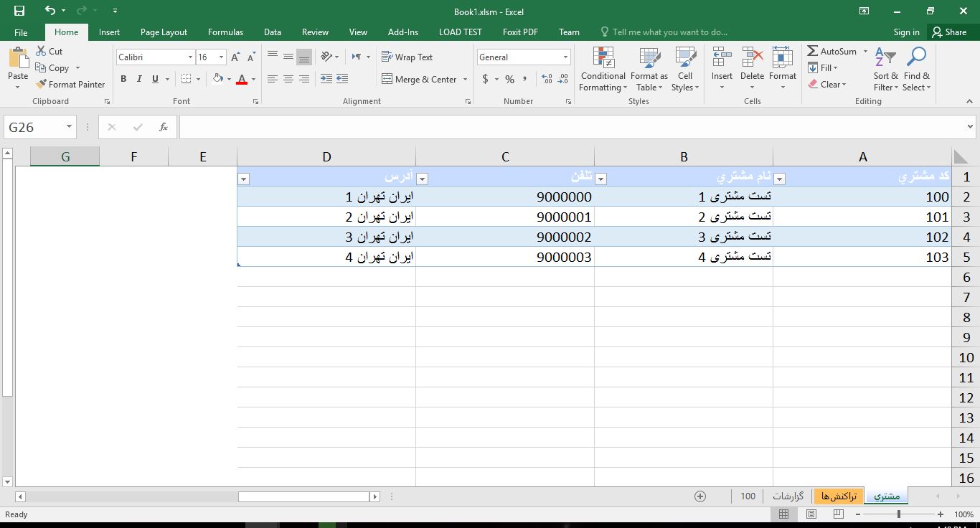The height and width of the screenshot is (528, 980).
Task: Apply accounting dollar number format
Action: click(486, 79)
